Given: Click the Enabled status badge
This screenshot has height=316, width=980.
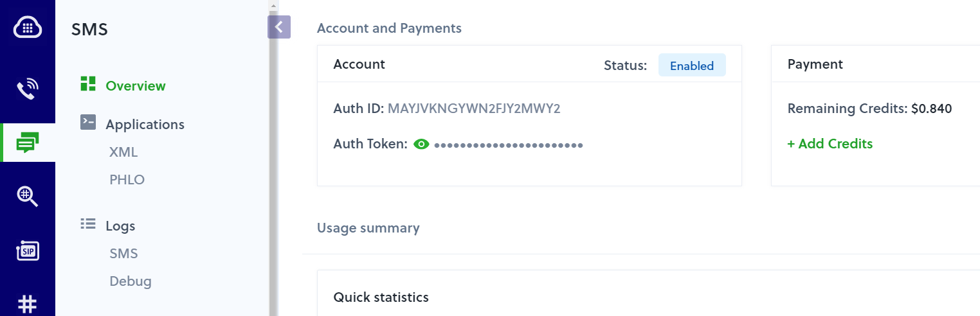Looking at the screenshot, I should pyautogui.click(x=691, y=66).
